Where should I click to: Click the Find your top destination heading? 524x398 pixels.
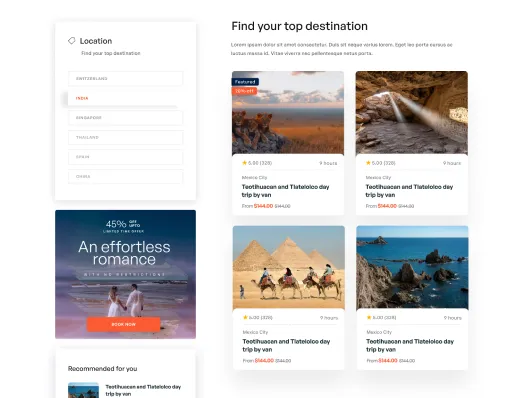pyautogui.click(x=299, y=26)
